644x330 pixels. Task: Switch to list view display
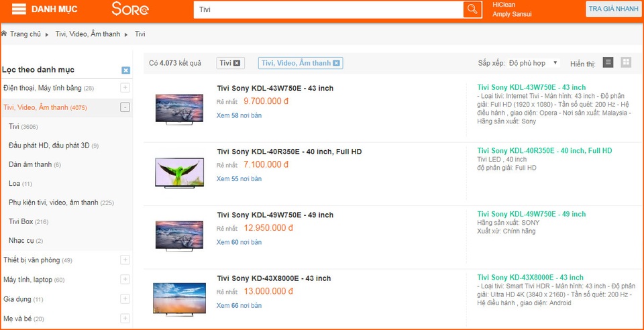coord(608,62)
